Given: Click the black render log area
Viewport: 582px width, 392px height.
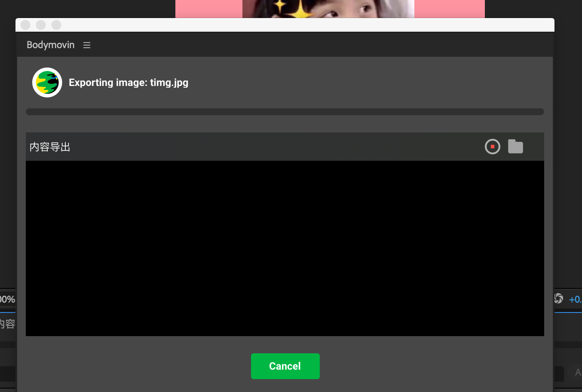Looking at the screenshot, I should tap(285, 248).
